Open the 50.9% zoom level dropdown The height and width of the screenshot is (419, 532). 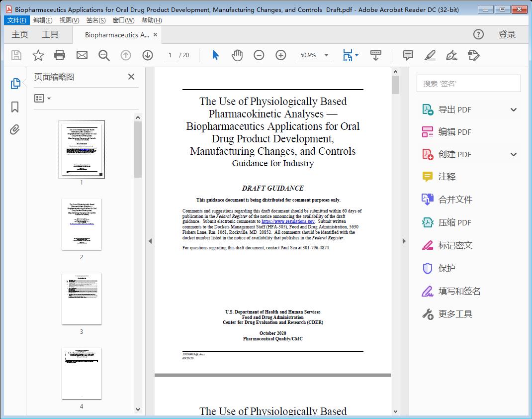314,55
